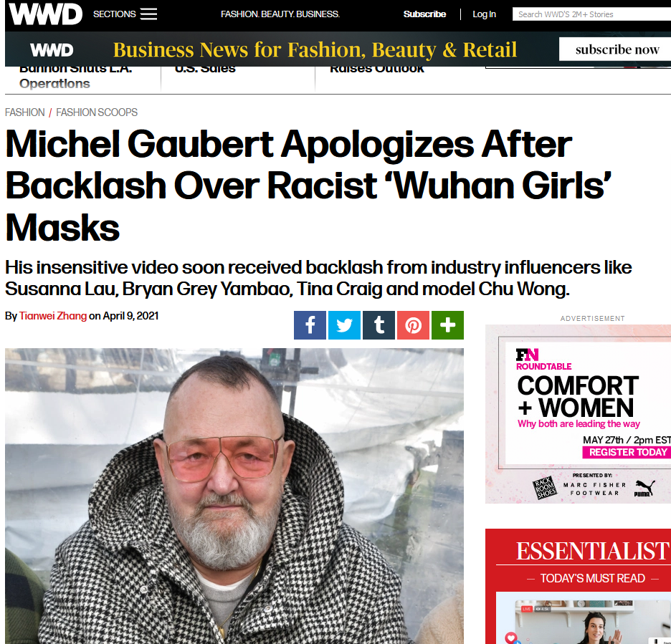671x644 pixels.
Task: Open the Fashion breadcrumb category
Action: [25, 112]
